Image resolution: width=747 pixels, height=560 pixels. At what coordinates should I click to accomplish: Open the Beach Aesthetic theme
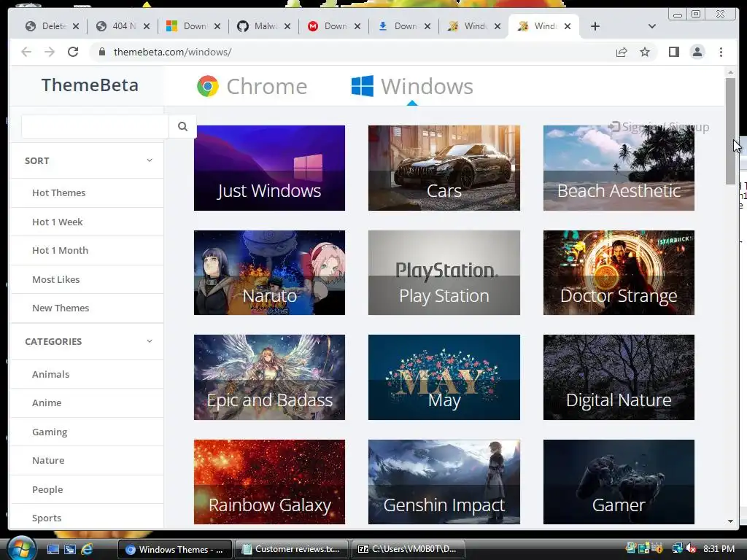tap(619, 168)
